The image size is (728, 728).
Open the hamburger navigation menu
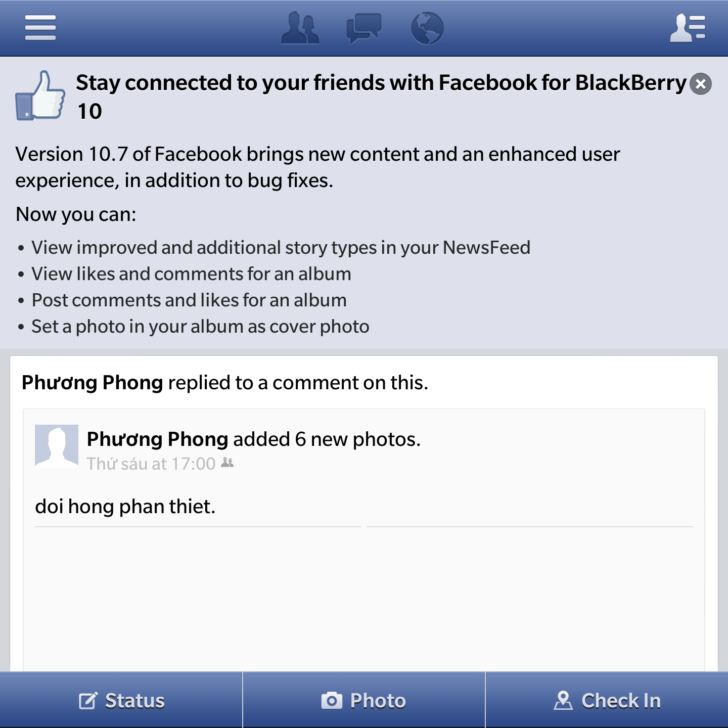pos(40,27)
